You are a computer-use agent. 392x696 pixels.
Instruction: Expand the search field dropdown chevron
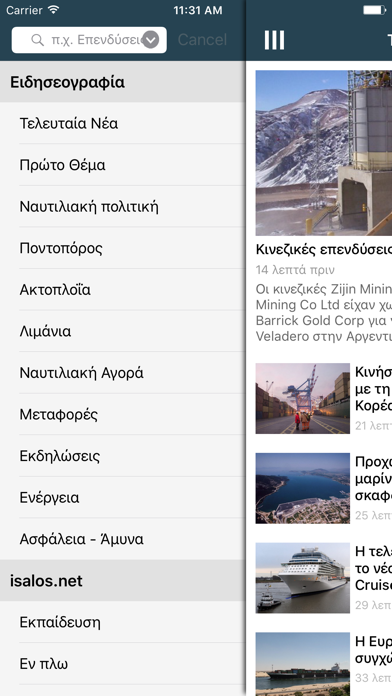(150, 40)
